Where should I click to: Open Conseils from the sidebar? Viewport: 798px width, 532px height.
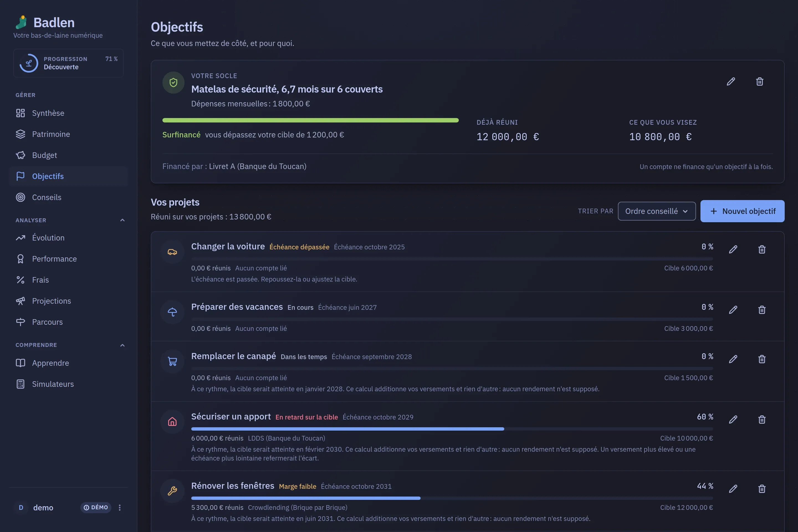(68, 197)
